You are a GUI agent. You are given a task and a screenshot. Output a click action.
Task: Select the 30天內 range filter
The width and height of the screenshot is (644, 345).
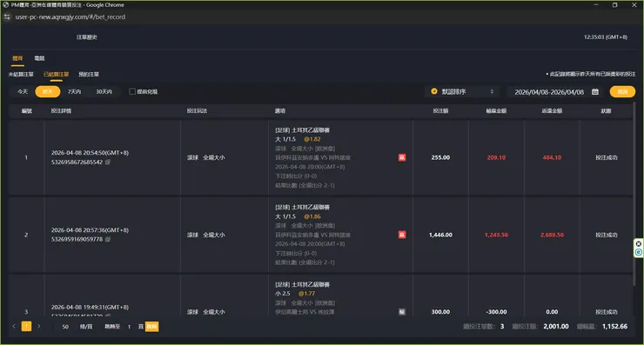(x=104, y=91)
